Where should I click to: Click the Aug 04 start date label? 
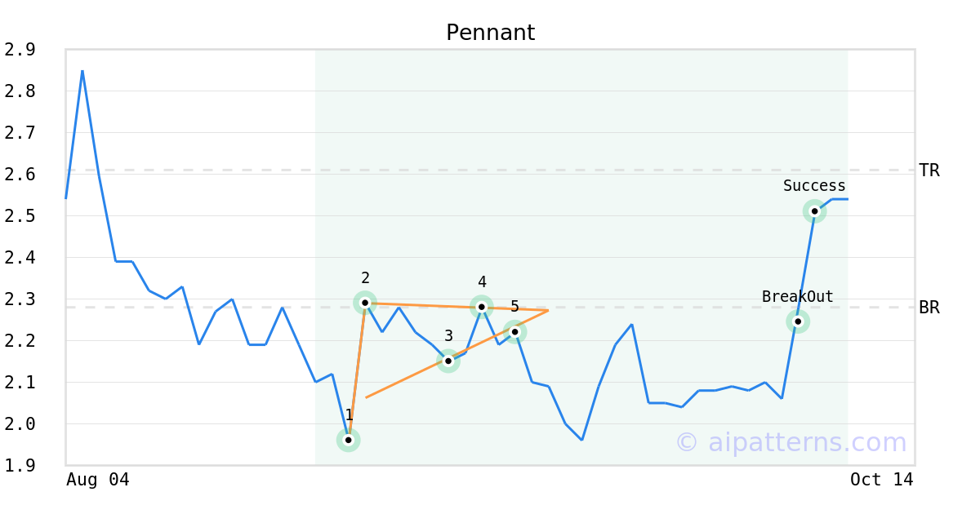tap(98, 480)
